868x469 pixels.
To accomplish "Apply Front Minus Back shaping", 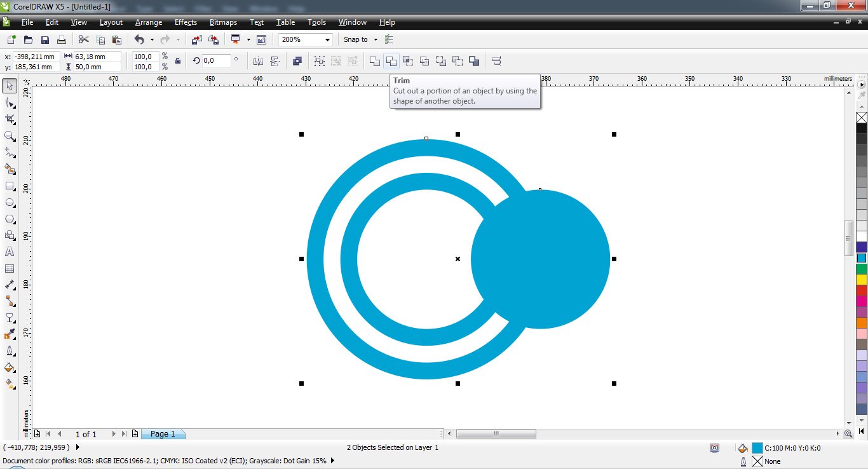I will pyautogui.click(x=441, y=61).
